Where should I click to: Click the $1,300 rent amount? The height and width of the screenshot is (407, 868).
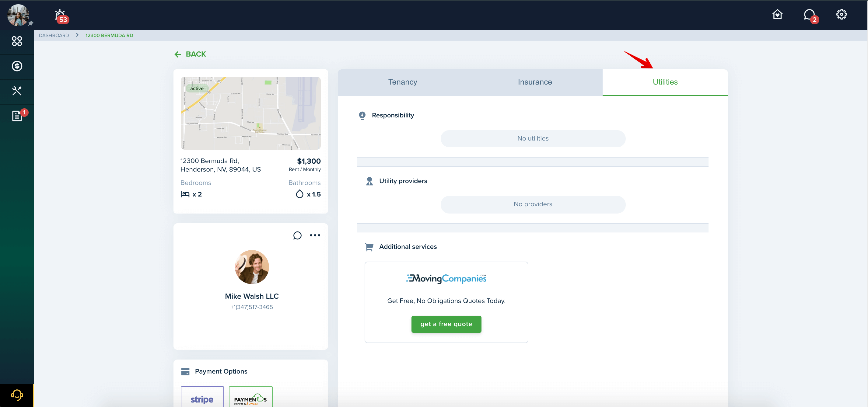click(x=309, y=161)
